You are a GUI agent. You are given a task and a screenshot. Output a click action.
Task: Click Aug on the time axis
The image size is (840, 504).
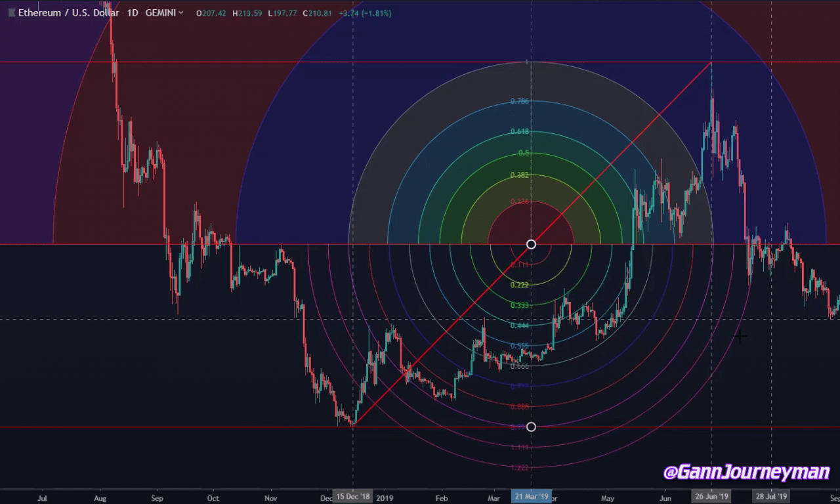coord(100,499)
